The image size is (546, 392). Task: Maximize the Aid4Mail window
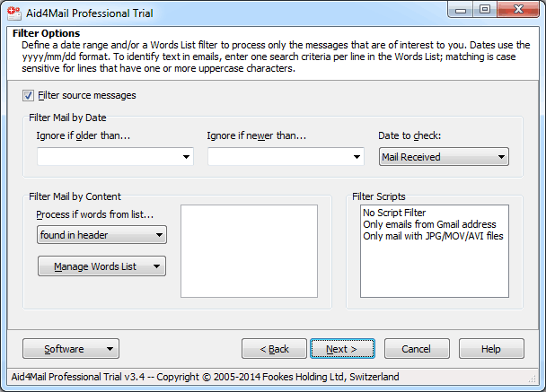[485, 9]
